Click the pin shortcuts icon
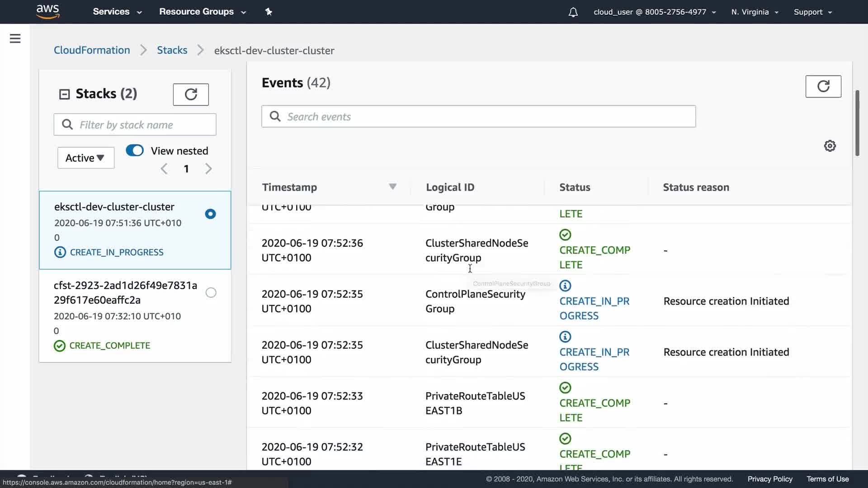The height and width of the screenshot is (488, 868). pyautogui.click(x=269, y=12)
